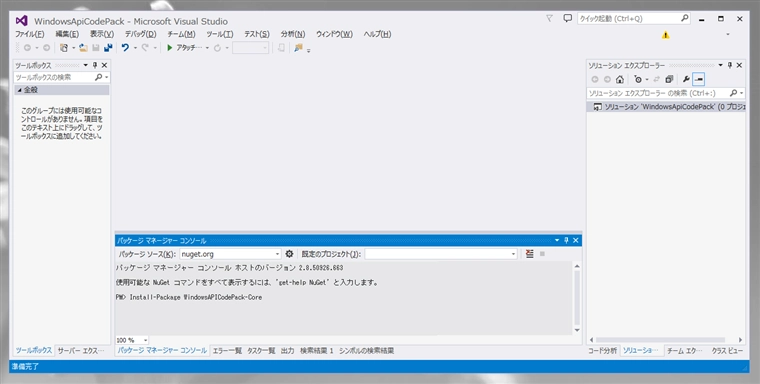This screenshot has height=384, width=760.
Task: Toggle auto-hide pin on Toolbox panel
Action: 95,65
